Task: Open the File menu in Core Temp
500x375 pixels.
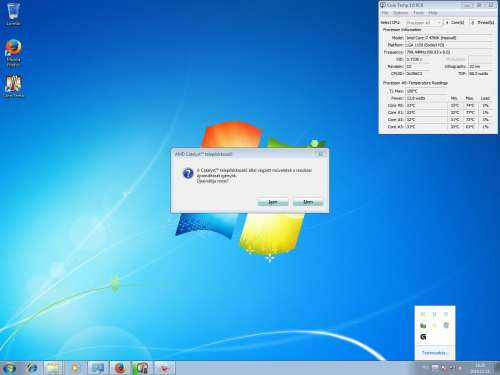Action: [385, 13]
